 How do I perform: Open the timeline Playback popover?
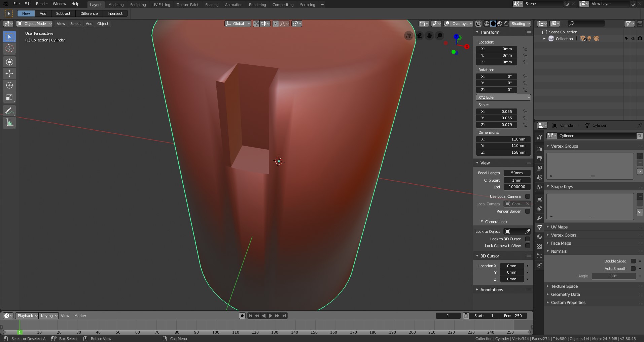27,316
